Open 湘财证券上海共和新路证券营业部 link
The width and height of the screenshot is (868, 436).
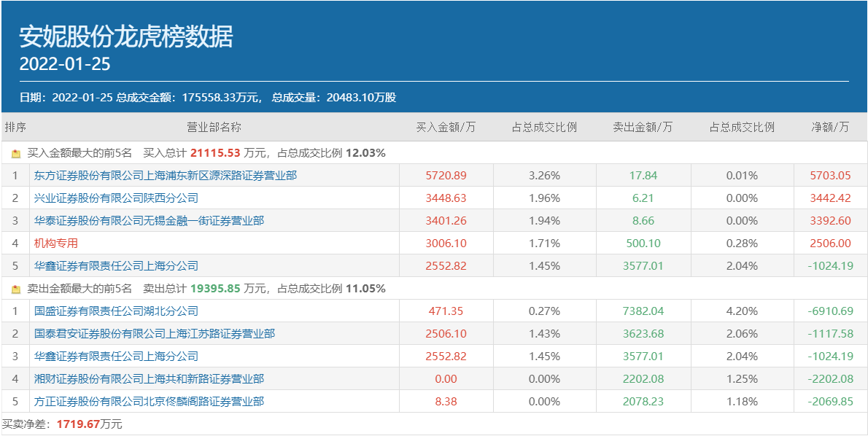click(149, 379)
